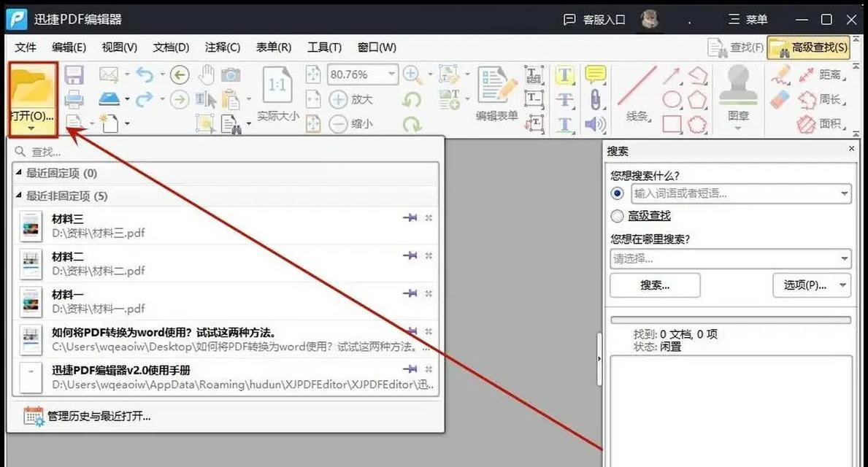Image resolution: width=868 pixels, height=467 pixels.
Task: Select the eraser tool
Action: 780,99
